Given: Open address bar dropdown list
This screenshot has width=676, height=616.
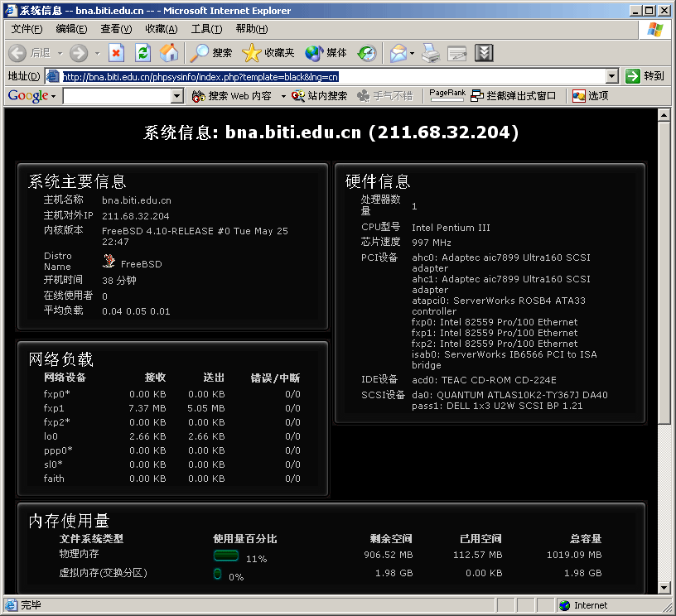Looking at the screenshot, I should [x=612, y=76].
